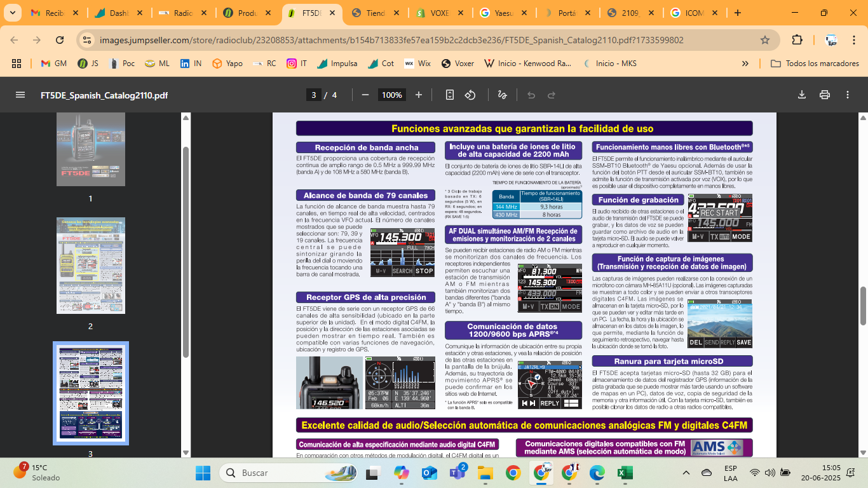Download the PDF file
The width and height of the screenshot is (868, 488).
pos(802,95)
